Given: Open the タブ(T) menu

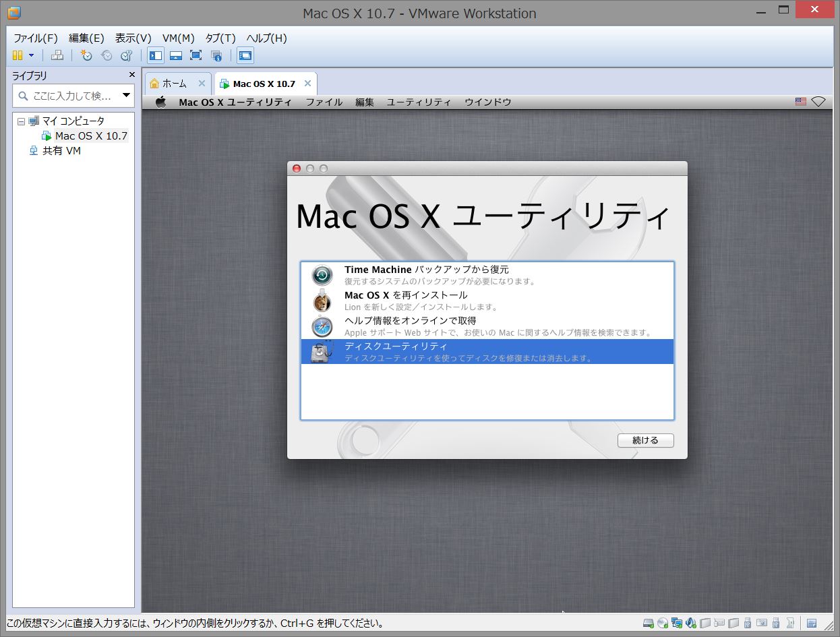Looking at the screenshot, I should click(220, 38).
